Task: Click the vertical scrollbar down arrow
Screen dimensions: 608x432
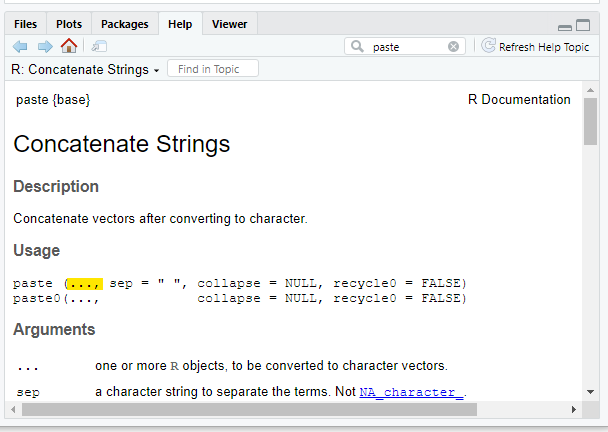Action: tap(591, 392)
